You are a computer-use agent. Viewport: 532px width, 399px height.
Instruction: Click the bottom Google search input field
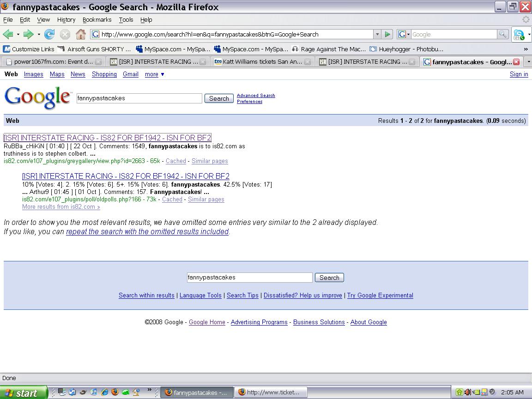point(249,278)
